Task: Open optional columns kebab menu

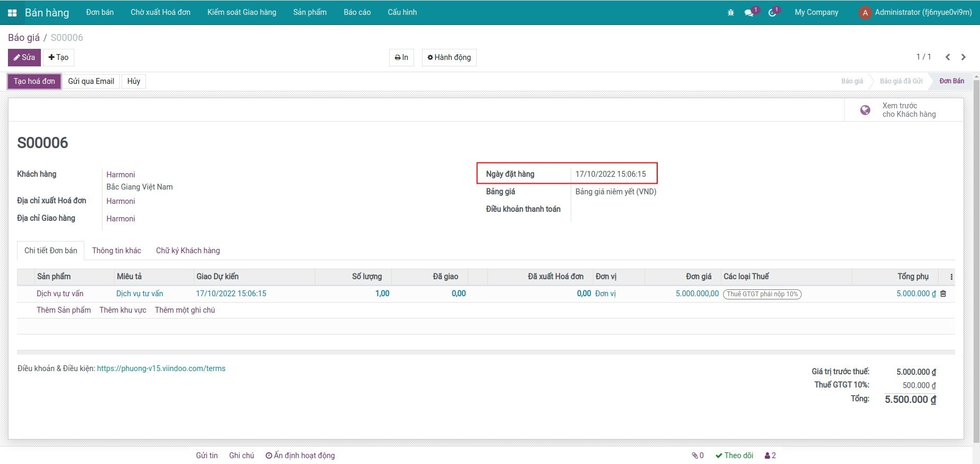Action: [x=951, y=277]
